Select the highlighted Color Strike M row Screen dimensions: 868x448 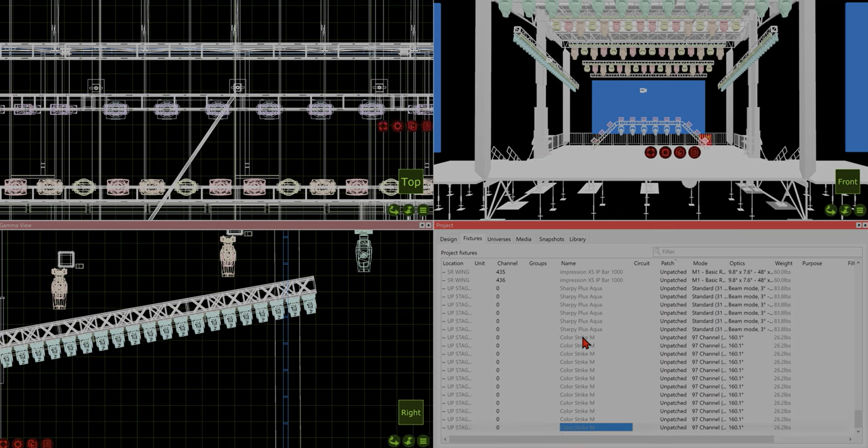tap(595, 428)
